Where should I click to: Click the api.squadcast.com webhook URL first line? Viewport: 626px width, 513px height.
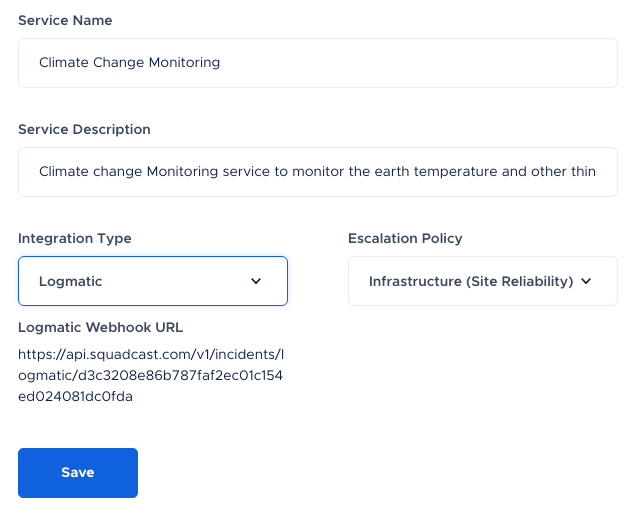151,354
